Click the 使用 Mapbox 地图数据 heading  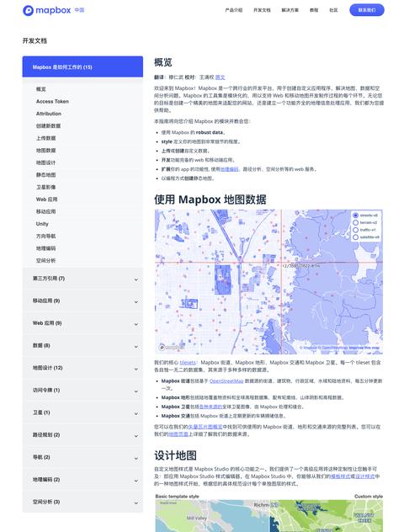pos(210,199)
